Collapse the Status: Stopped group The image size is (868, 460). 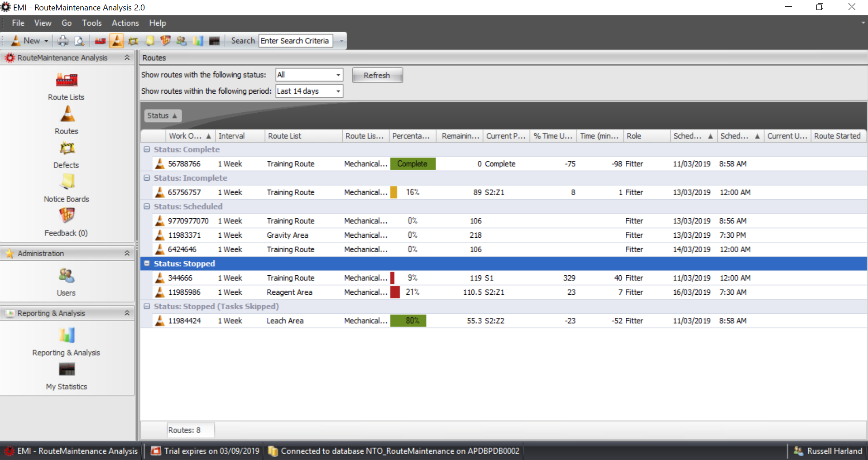point(147,264)
